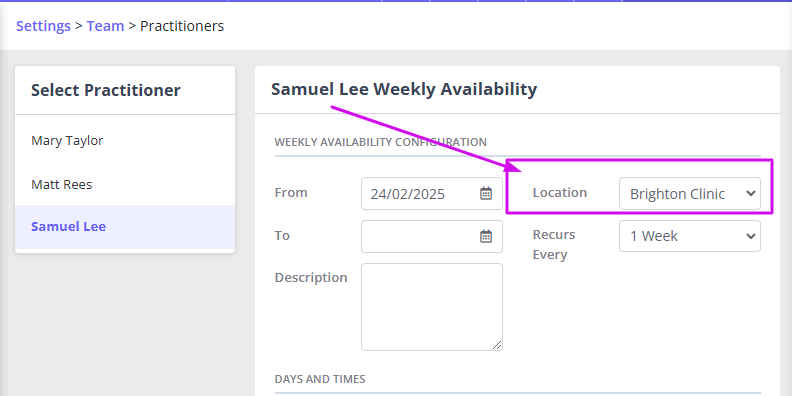Open the To date calendar picker icon
This screenshot has width=792, height=396.
pos(486,236)
